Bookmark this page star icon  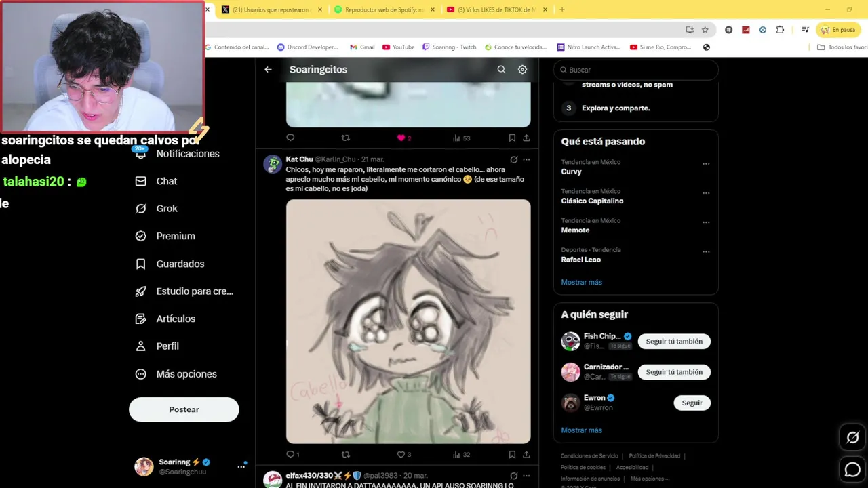pyautogui.click(x=705, y=30)
